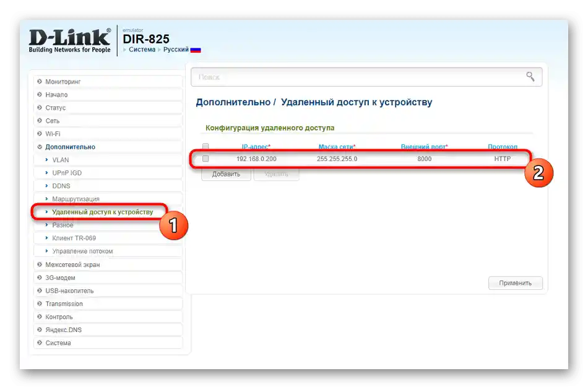
Task: Expand the Сеть section arrow
Action: pyautogui.click(x=40, y=121)
